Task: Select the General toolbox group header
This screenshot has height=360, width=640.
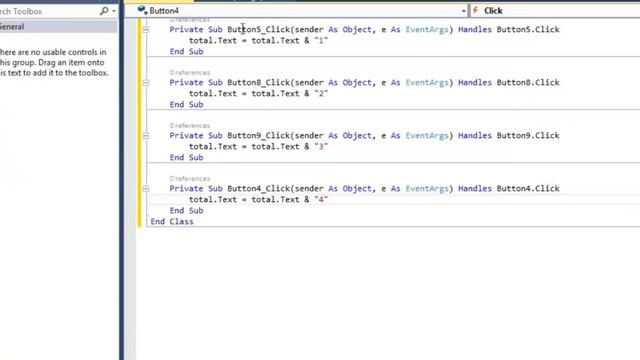Action: point(58,27)
